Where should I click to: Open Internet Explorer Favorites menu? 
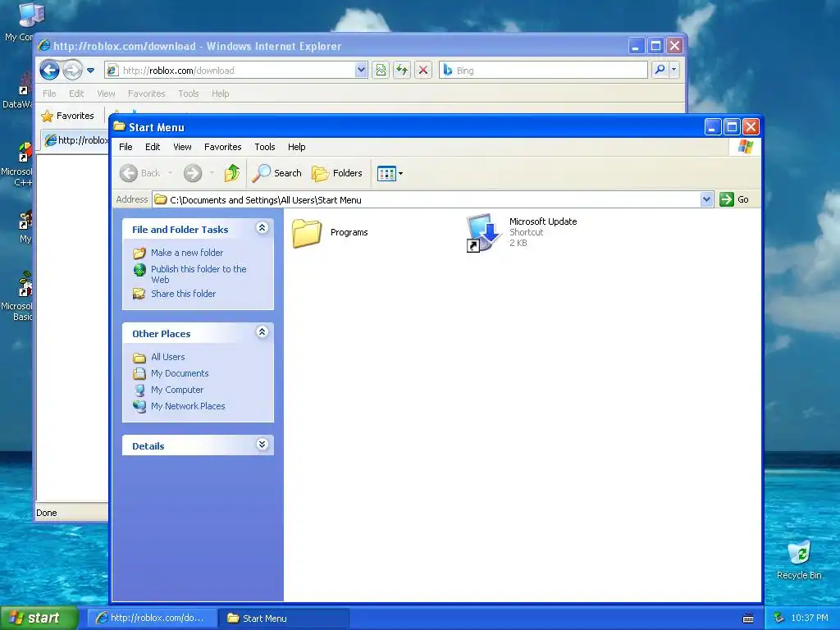146,94
